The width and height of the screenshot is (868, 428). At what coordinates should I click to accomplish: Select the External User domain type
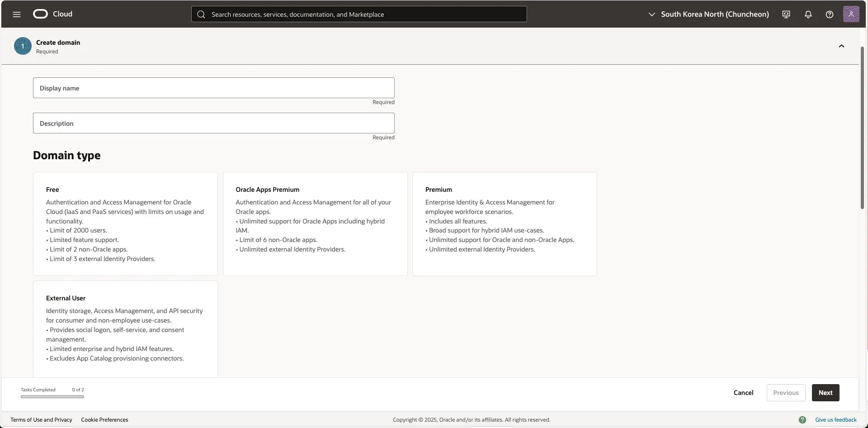pos(125,329)
